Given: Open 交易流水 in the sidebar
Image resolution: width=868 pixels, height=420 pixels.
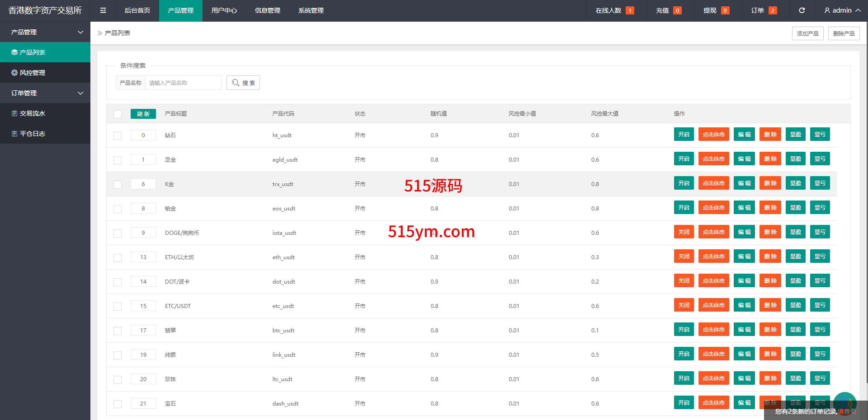Looking at the screenshot, I should coord(45,113).
